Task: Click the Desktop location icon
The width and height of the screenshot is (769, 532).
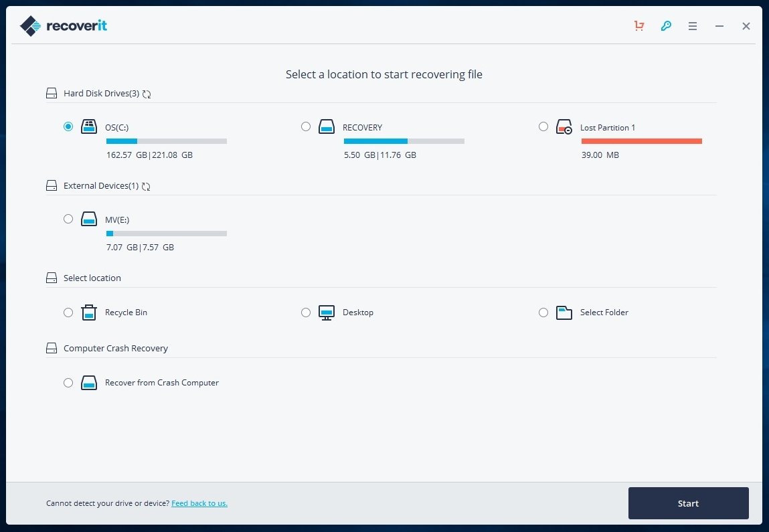Action: [327, 312]
